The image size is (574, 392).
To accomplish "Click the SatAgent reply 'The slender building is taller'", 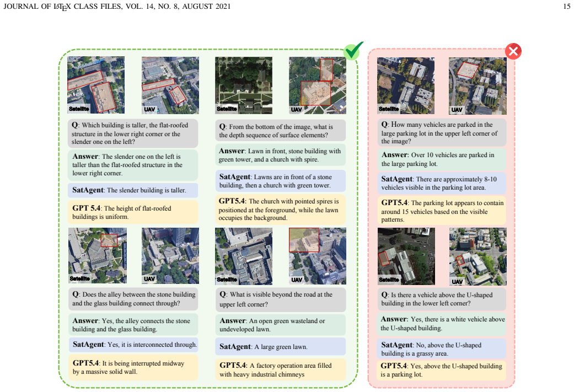I will point(133,190).
